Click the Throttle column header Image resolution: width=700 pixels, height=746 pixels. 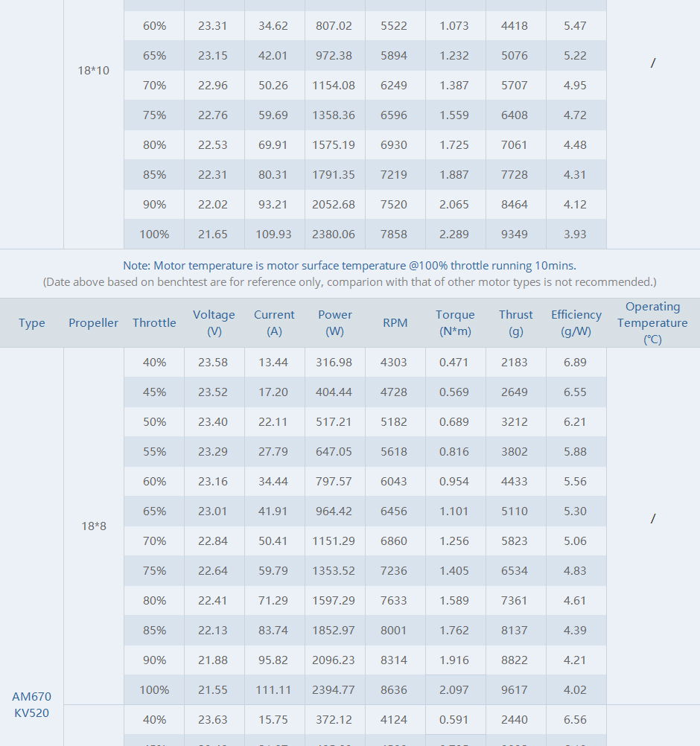point(154,323)
